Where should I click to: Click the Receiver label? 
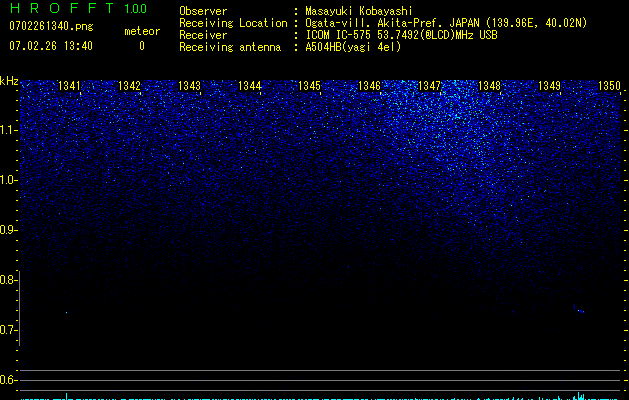pyautogui.click(x=203, y=35)
